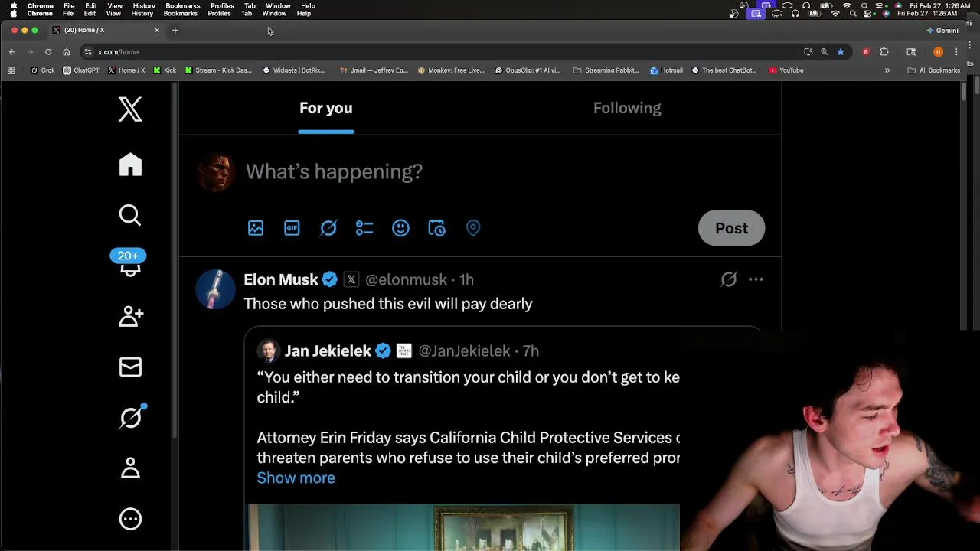Click install app icon in address bar

808,52
